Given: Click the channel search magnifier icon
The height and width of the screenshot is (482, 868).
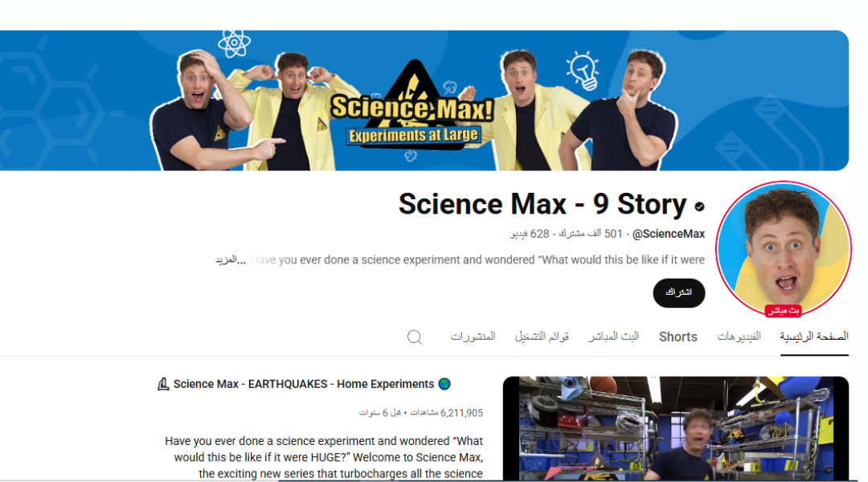Looking at the screenshot, I should click(x=415, y=337).
